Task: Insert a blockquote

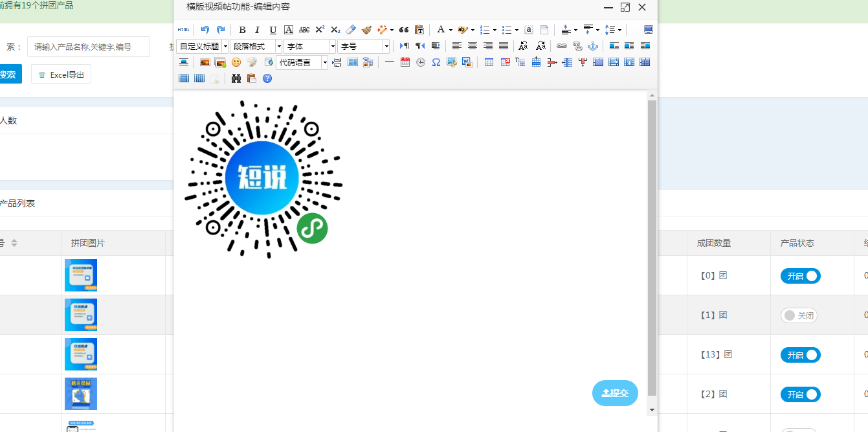Action: [404, 30]
